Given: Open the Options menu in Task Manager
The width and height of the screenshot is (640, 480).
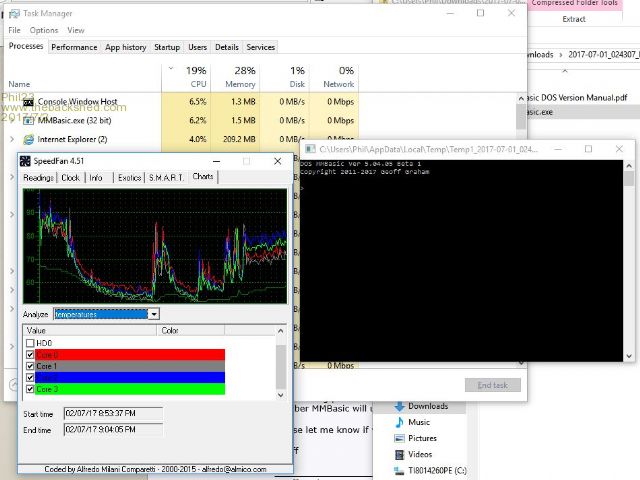Looking at the screenshot, I should [x=44, y=30].
